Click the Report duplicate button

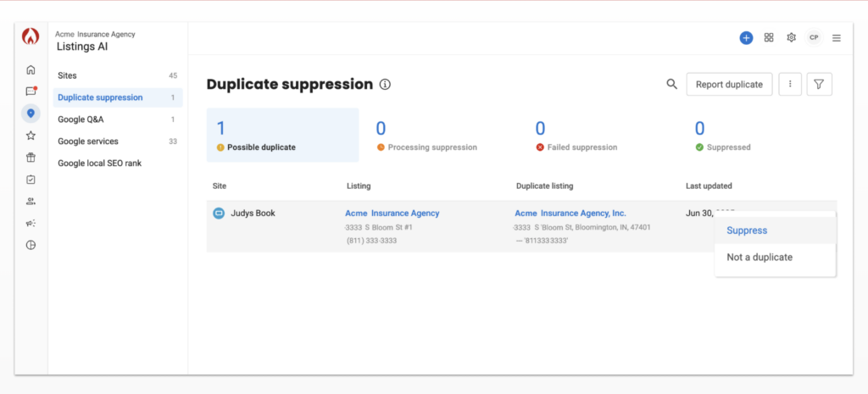pos(729,84)
